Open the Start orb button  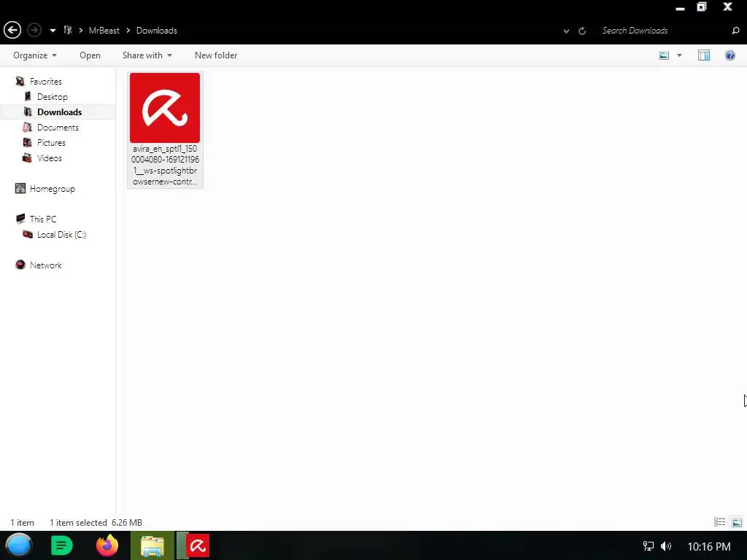[x=19, y=545]
